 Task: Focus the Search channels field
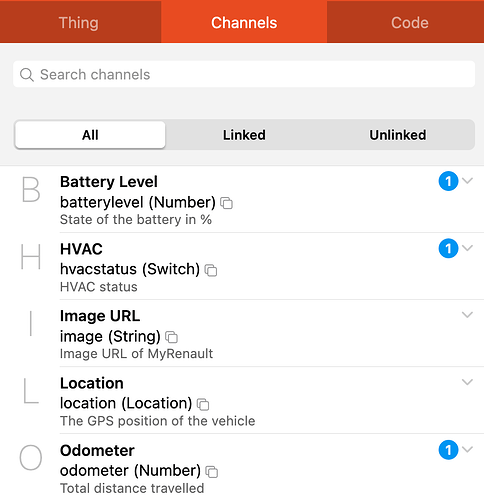244,74
